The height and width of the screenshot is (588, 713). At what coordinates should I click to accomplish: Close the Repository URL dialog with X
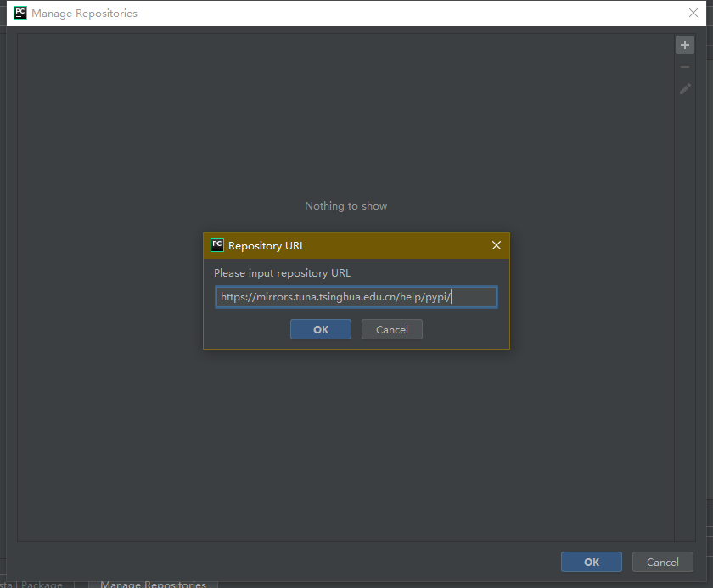click(x=497, y=245)
